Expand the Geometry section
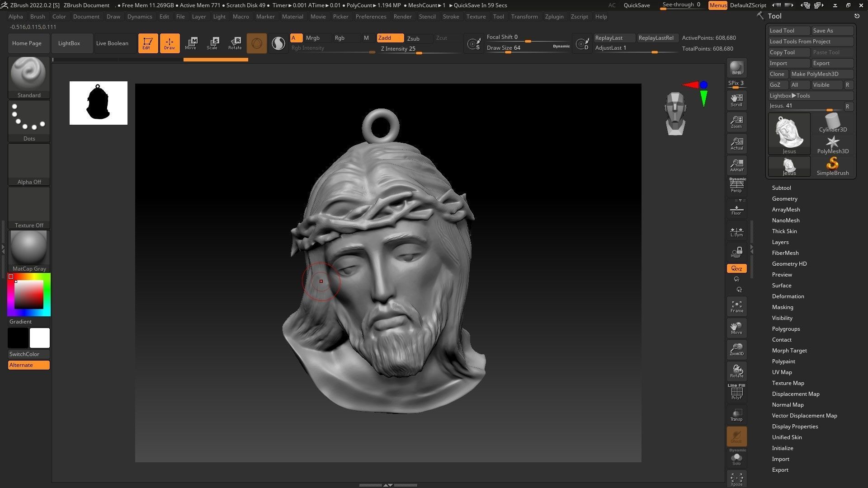This screenshot has height=488, width=868. pyautogui.click(x=784, y=198)
